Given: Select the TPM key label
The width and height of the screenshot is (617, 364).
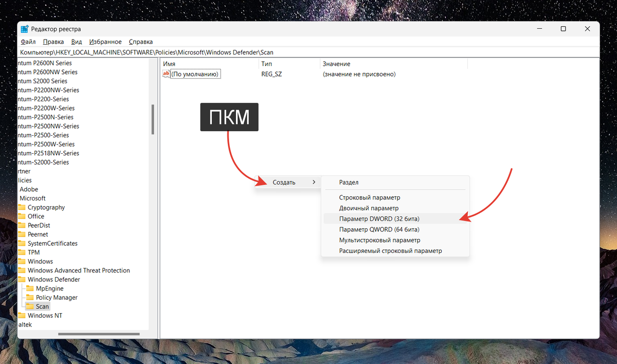Looking at the screenshot, I should coord(33,252).
